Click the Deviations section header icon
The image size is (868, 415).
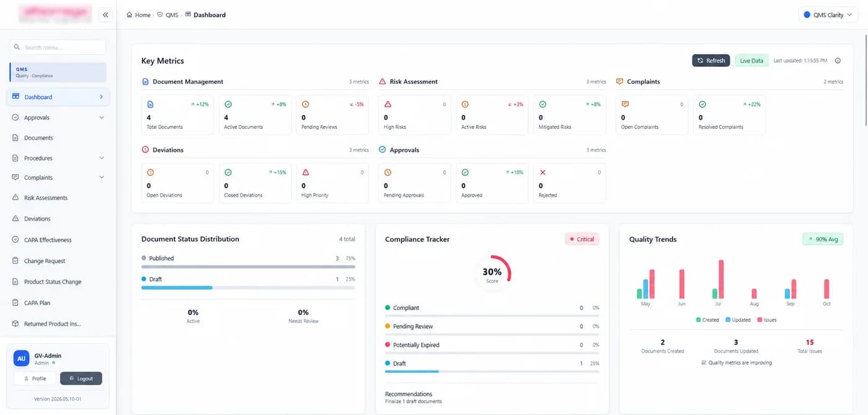pyautogui.click(x=146, y=149)
